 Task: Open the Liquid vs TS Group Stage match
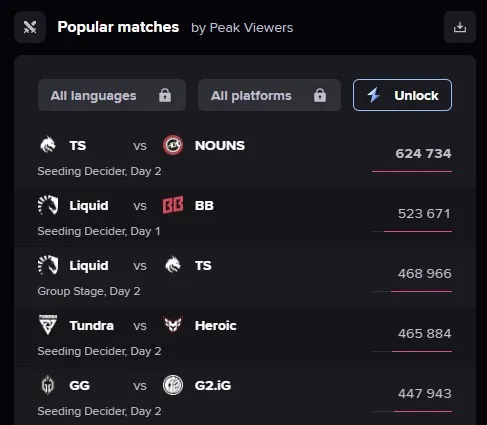pos(245,278)
